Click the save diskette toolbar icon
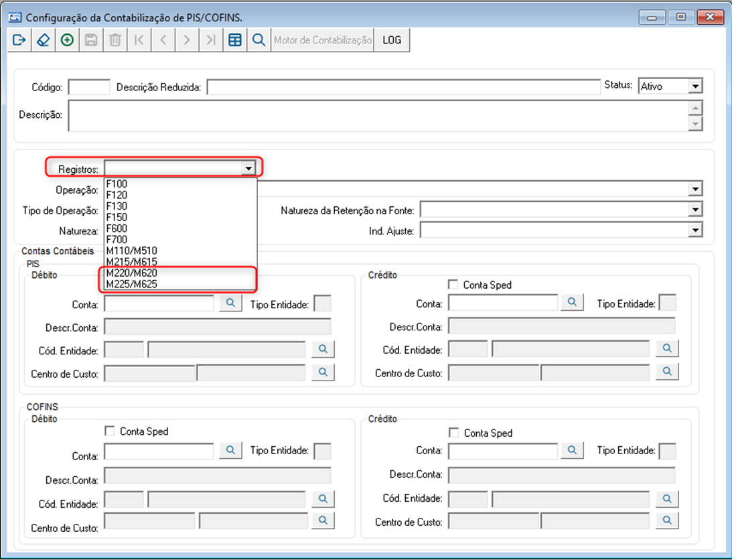732x560 pixels. pos(91,40)
